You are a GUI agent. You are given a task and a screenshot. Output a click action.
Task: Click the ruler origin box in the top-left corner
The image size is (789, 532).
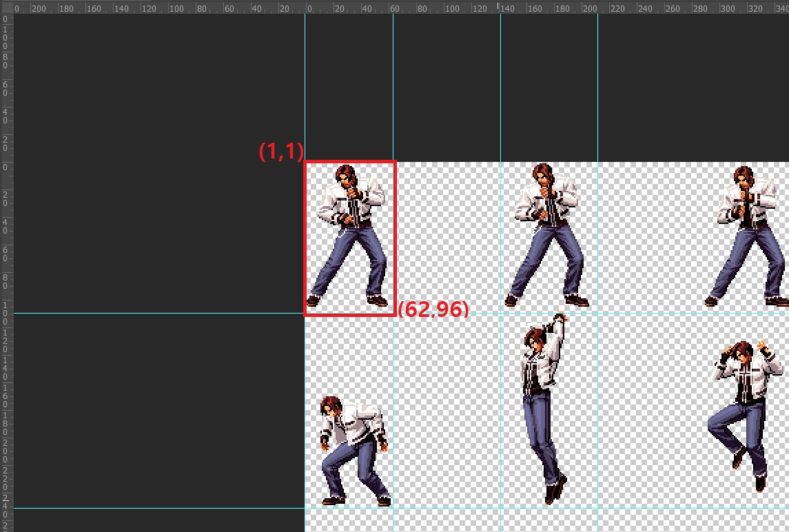6,7
